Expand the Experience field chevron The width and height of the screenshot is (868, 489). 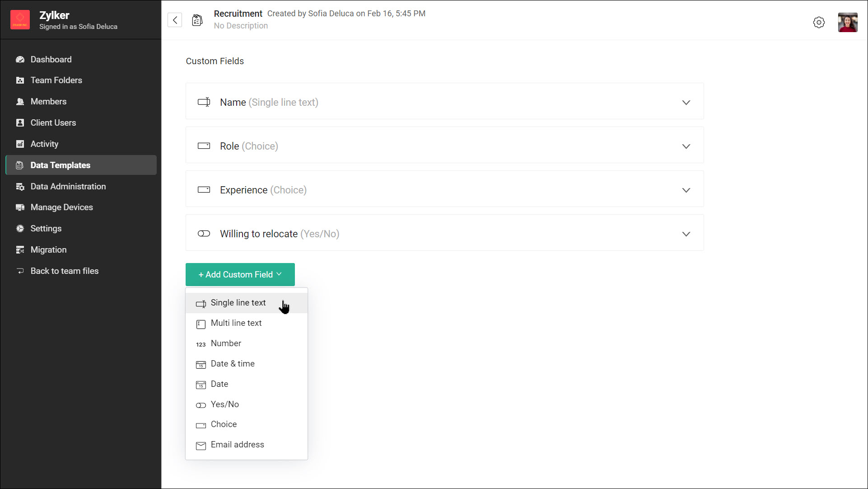(x=686, y=190)
